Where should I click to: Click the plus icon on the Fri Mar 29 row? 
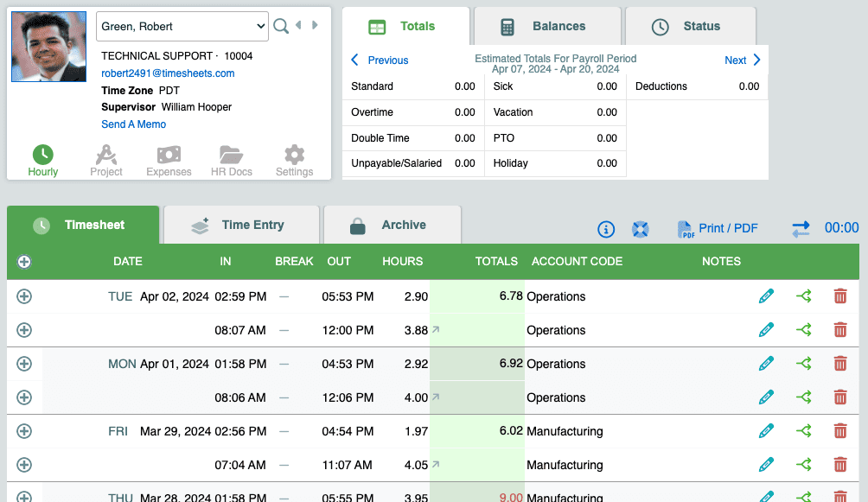[23, 431]
